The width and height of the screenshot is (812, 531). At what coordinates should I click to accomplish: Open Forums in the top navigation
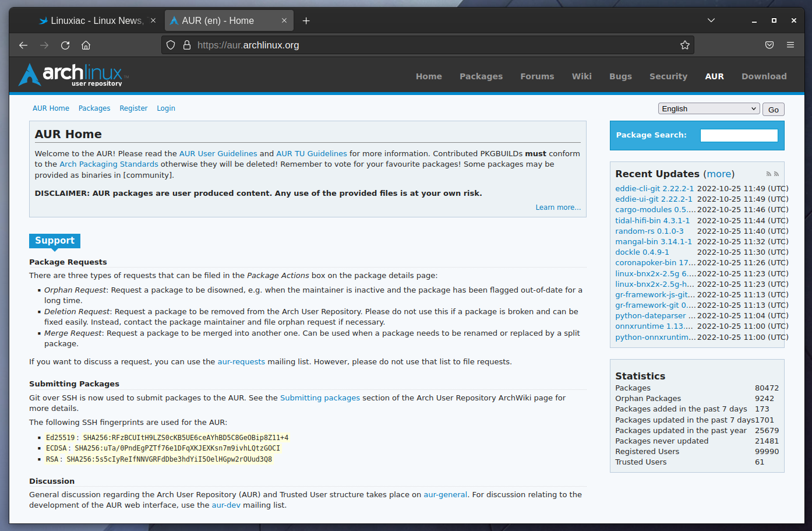point(537,76)
